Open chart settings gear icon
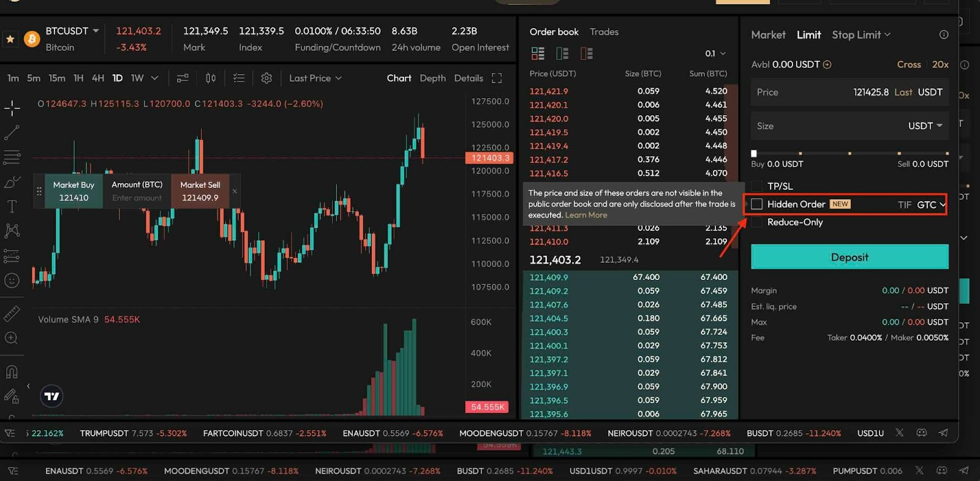Screen dimensions: 980x481 click(x=266, y=78)
